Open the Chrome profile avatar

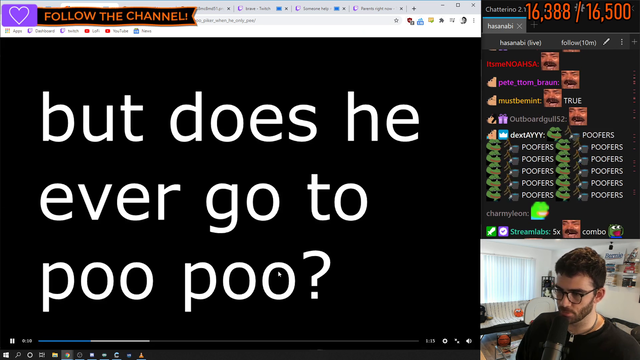pyautogui.click(x=463, y=20)
